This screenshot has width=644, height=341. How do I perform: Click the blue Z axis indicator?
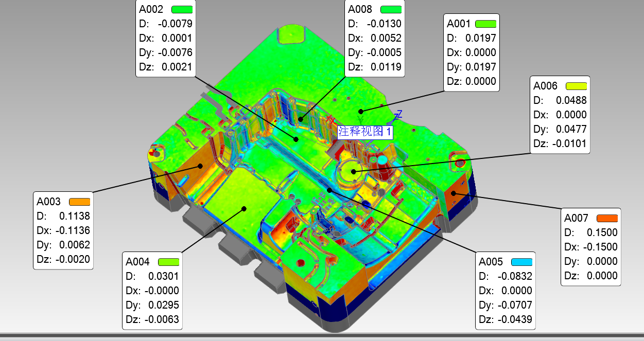[x=398, y=114]
